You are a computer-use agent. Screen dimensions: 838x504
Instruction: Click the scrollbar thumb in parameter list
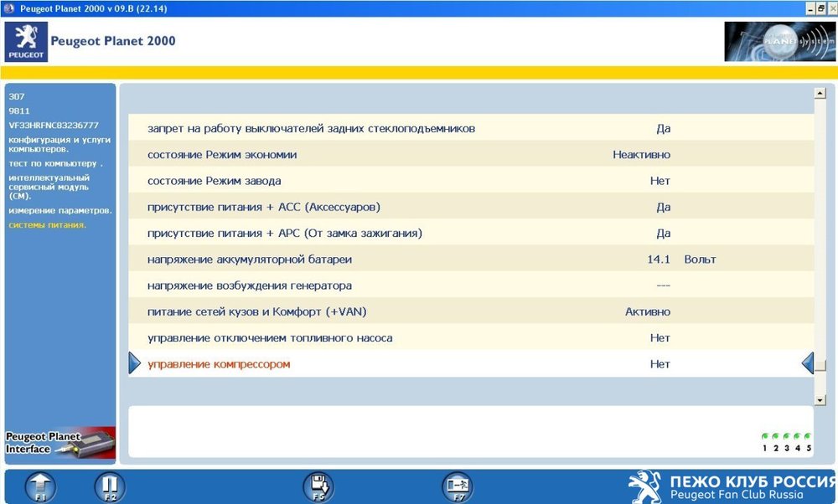coord(820,365)
